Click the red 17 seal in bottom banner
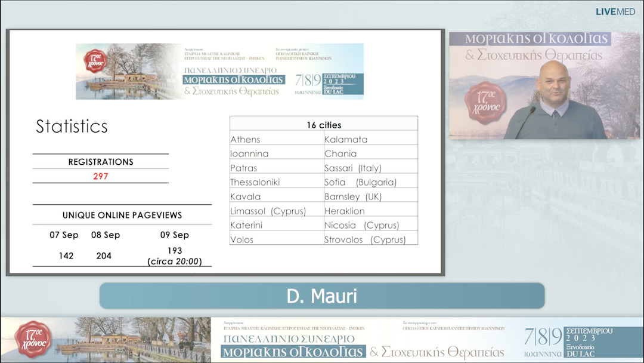The width and height of the screenshot is (644, 363). click(x=33, y=340)
